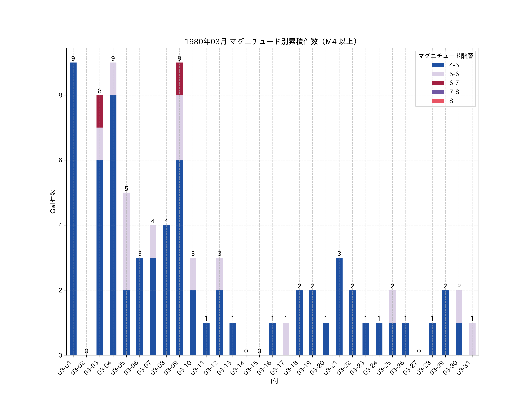532x399 pixels.
Task: Click the lavender 03-17 bar
Action: pos(286,339)
